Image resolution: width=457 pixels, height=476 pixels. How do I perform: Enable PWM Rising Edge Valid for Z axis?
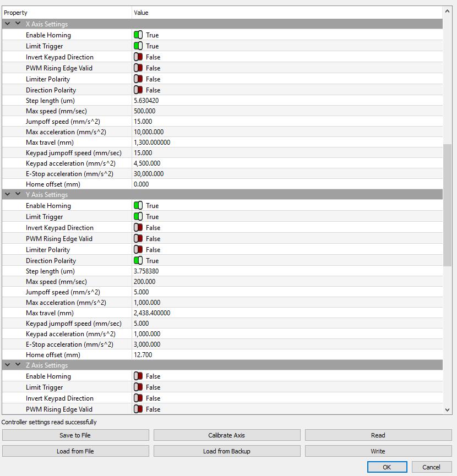[x=138, y=409]
